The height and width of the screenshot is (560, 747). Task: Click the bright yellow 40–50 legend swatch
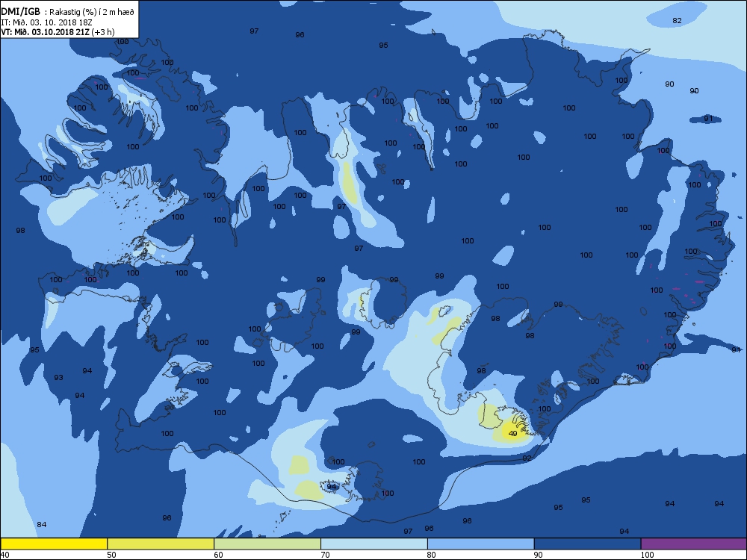point(54,544)
